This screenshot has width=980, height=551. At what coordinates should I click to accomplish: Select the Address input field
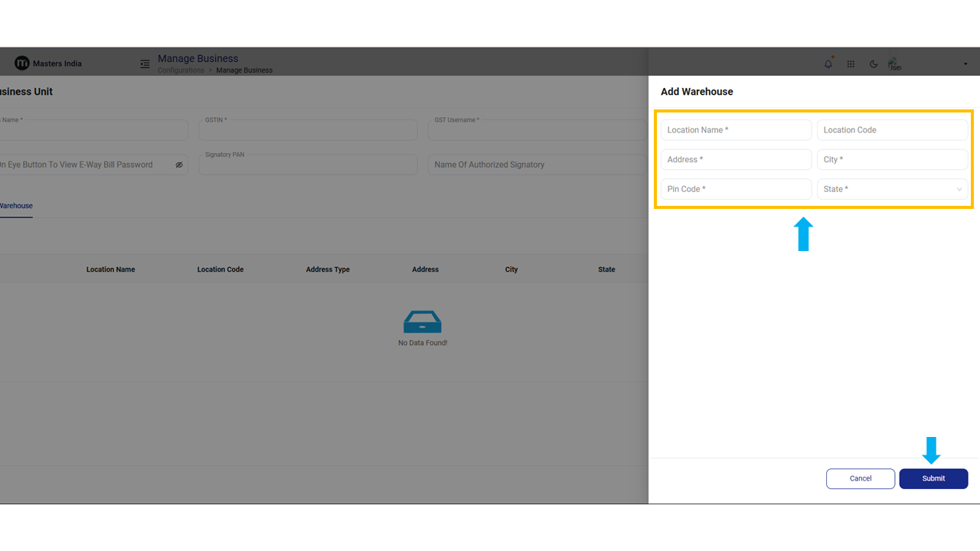coord(736,159)
